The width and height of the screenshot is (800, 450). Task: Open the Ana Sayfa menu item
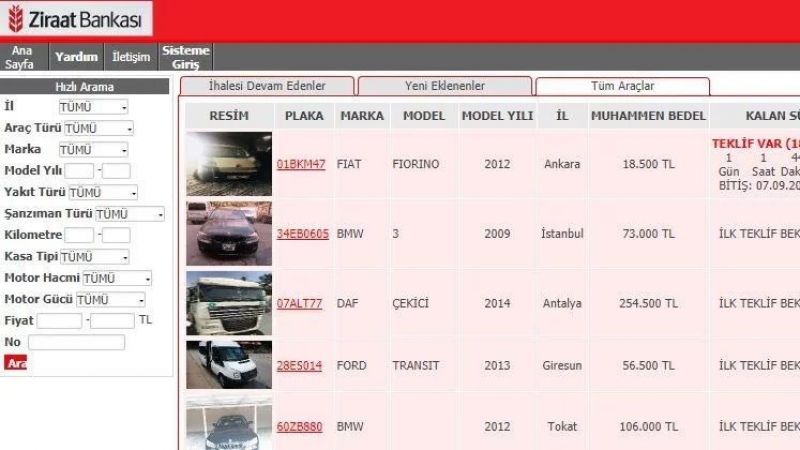23,57
